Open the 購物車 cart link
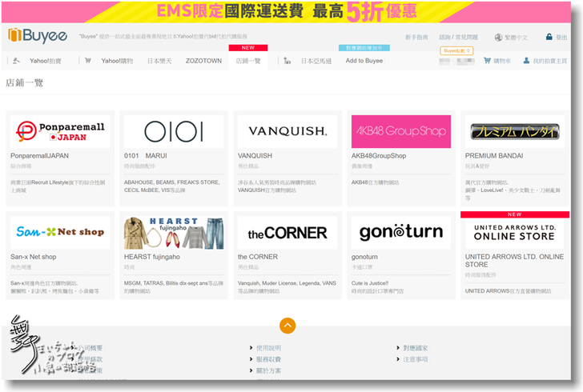Viewport: 583px width, 392px height. (502, 61)
